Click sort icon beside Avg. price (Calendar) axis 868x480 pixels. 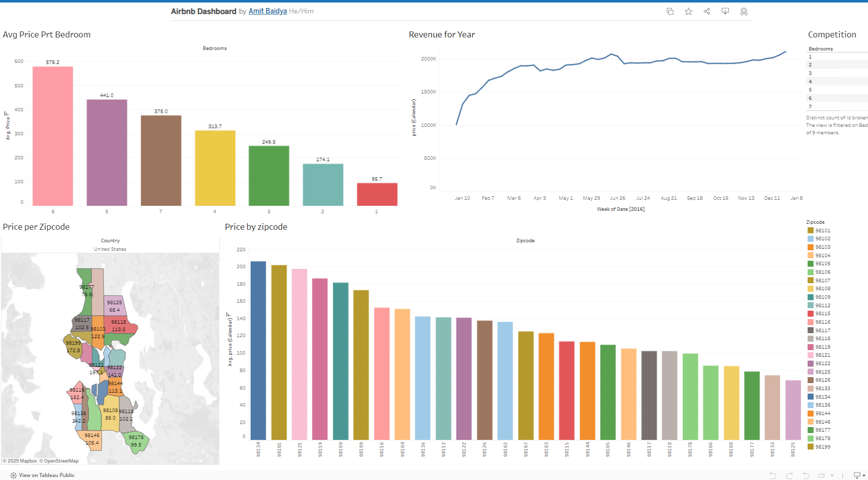(x=228, y=315)
